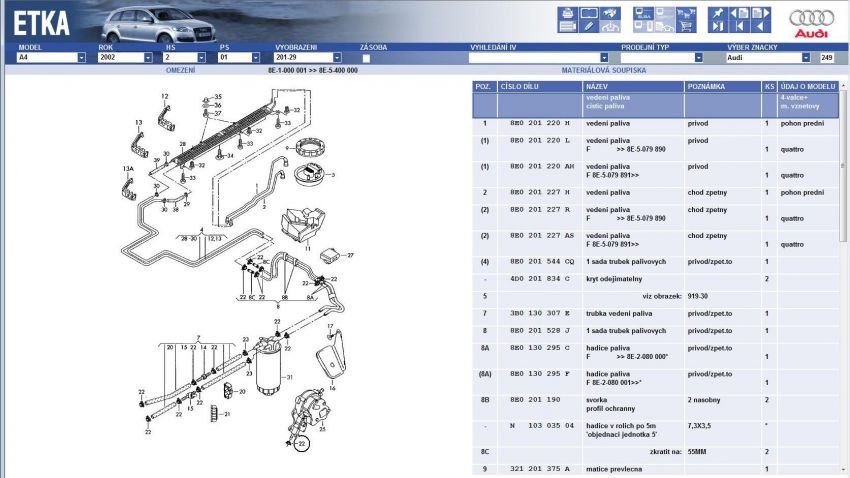Select part row 8E0 201 220 H
The image size is (850, 478).
(x=540, y=124)
